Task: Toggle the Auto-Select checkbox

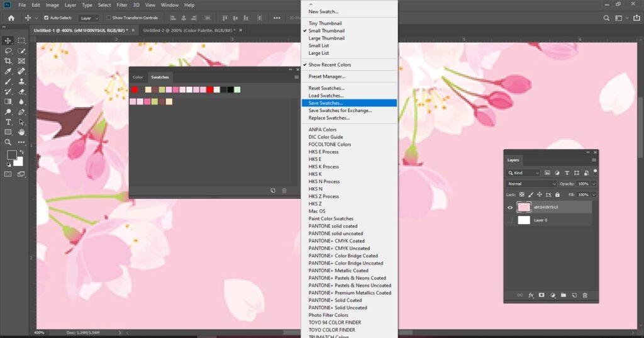Action: coord(46,18)
